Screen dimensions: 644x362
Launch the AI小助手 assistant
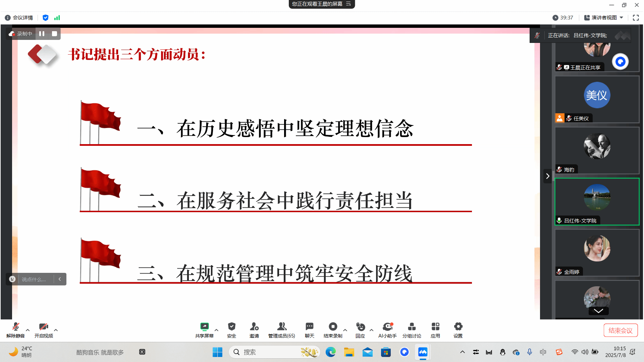(x=387, y=327)
